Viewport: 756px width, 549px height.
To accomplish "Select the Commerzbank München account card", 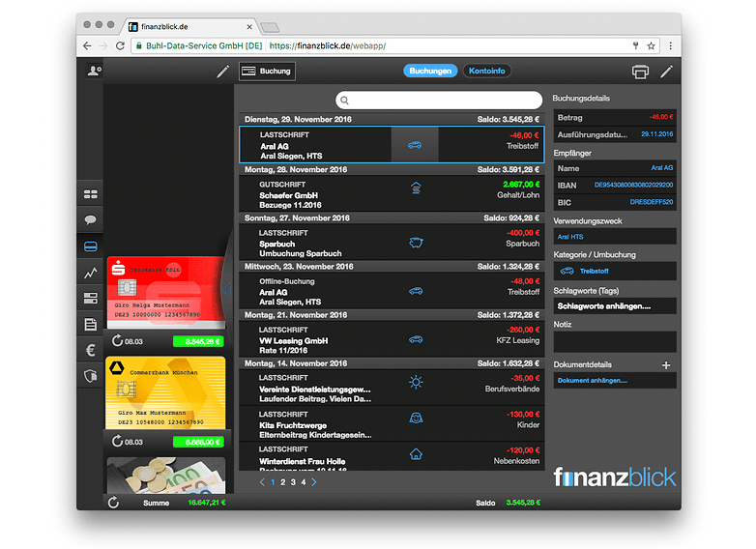I will (x=165, y=392).
